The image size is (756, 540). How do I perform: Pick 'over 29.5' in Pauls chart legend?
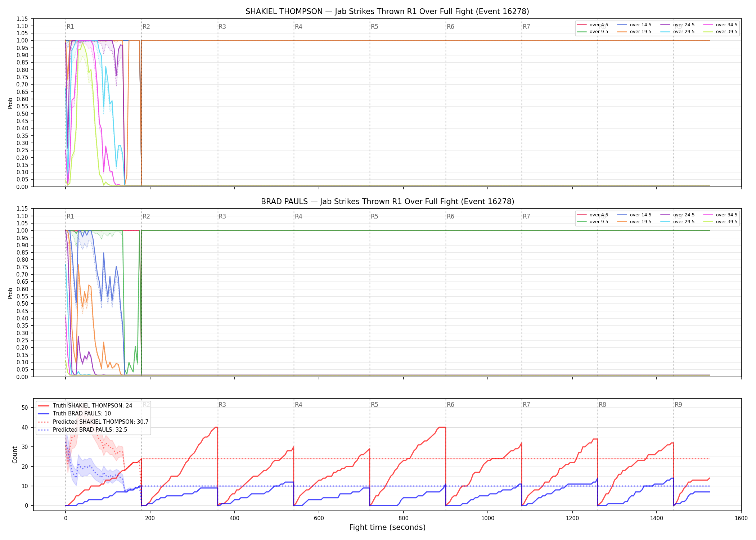click(x=678, y=222)
